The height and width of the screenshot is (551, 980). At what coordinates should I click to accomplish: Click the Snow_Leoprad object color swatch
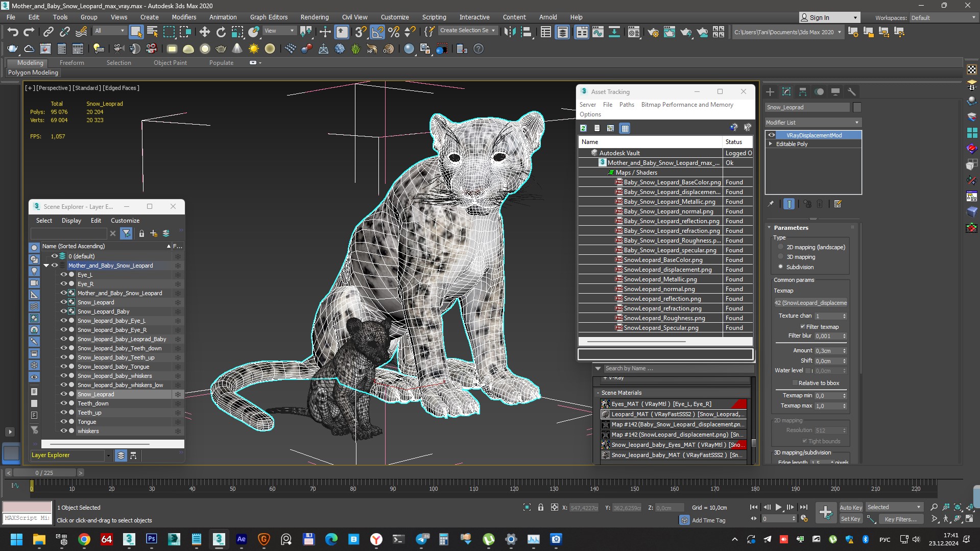[x=857, y=107]
